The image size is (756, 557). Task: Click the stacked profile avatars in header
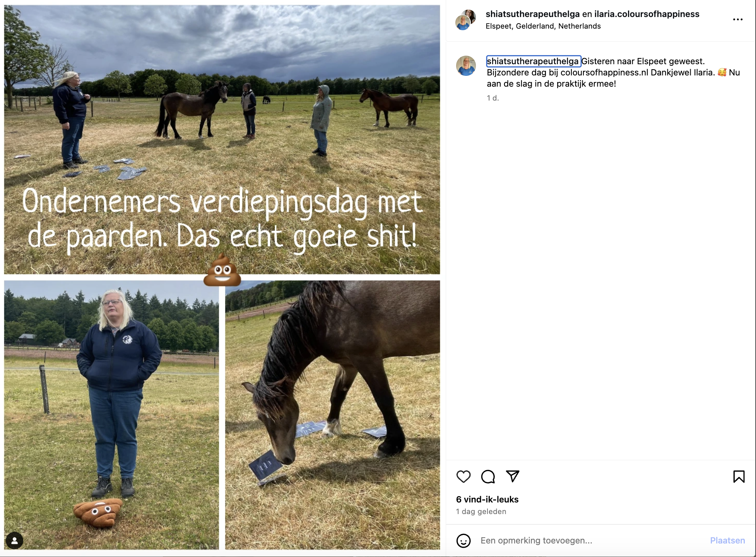tap(465, 20)
